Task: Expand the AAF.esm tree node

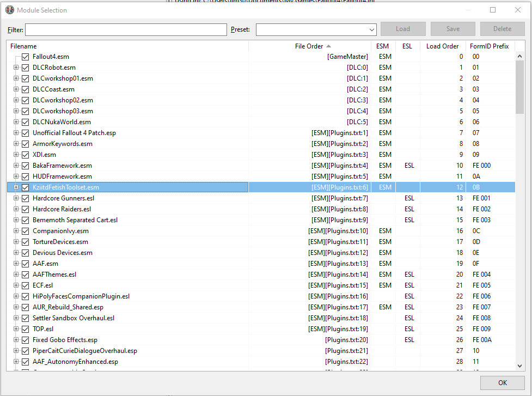Action: coord(16,263)
